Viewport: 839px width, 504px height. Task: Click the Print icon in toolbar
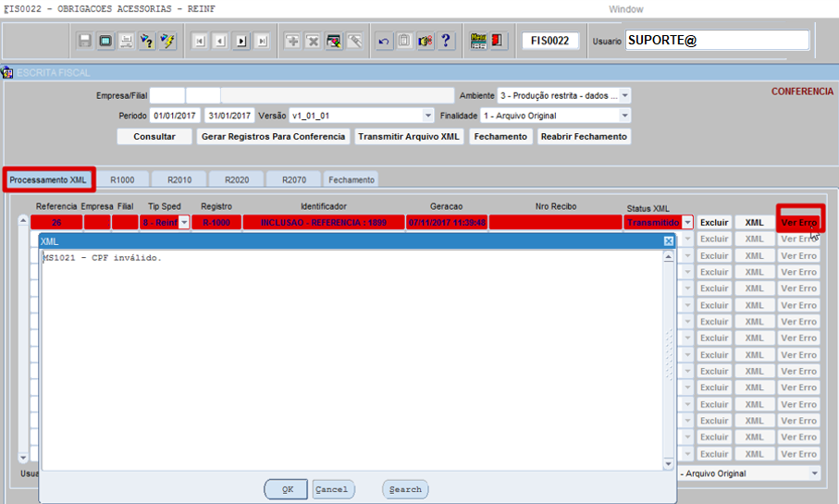pos(127,41)
